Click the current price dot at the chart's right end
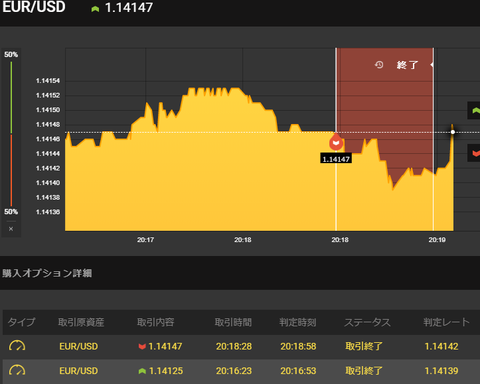The image size is (480, 384). click(x=453, y=132)
